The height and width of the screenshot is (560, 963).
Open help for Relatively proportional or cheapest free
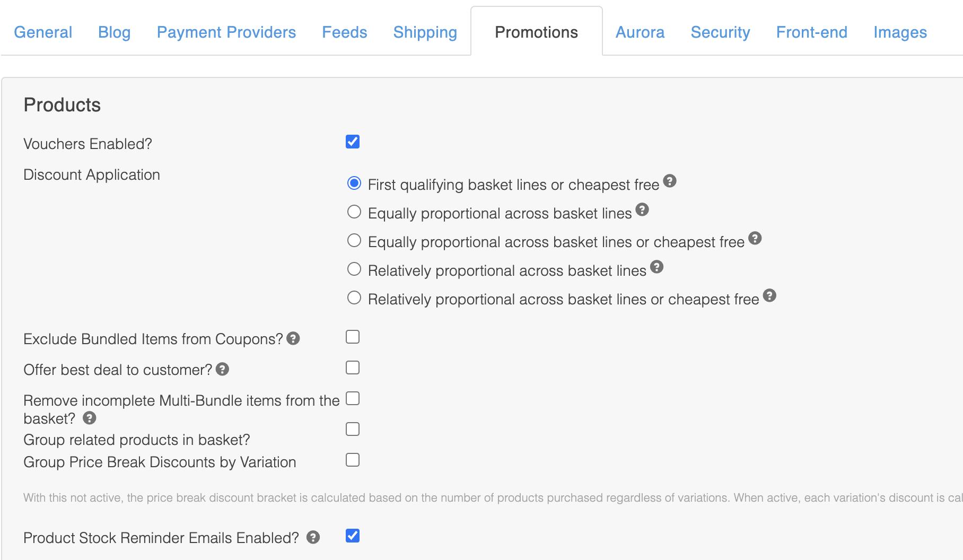coord(769,296)
